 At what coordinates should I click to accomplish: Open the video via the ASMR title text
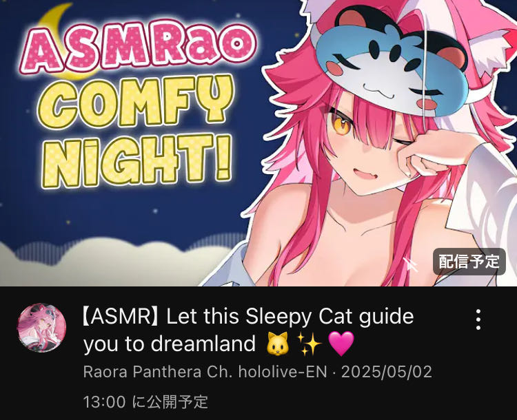tap(248, 330)
